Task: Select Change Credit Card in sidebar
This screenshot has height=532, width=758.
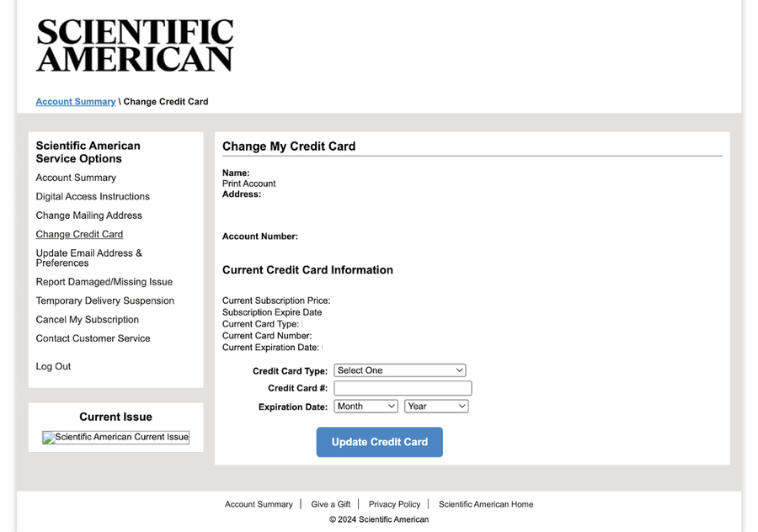Action: pos(79,234)
